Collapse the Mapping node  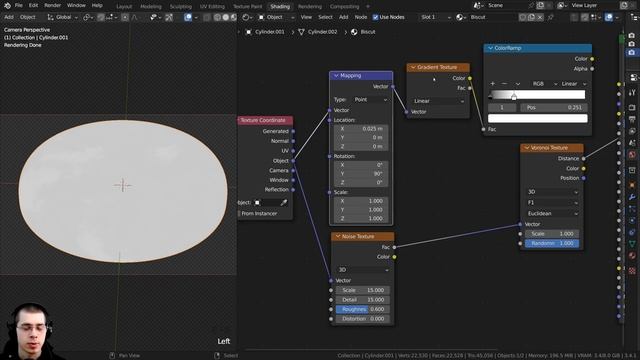point(336,76)
